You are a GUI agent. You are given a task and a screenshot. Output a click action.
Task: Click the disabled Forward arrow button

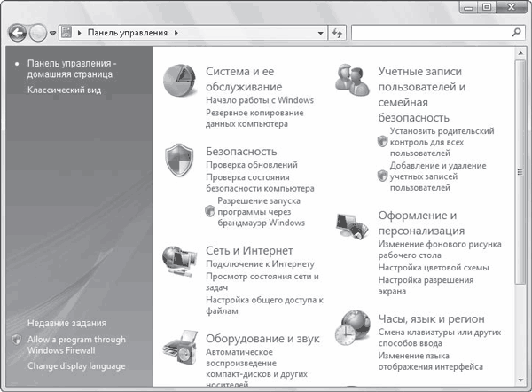(x=37, y=33)
